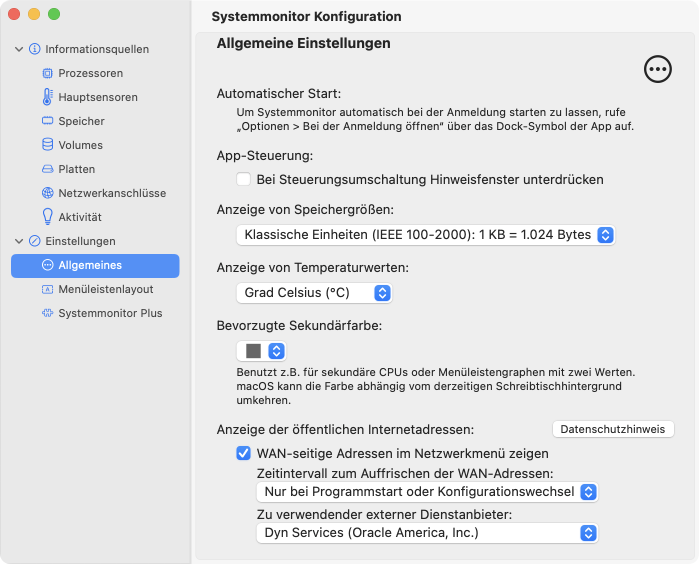The width and height of the screenshot is (699, 564).
Task: Open the Dyn Services provider dropdown
Action: pyautogui.click(x=427, y=533)
